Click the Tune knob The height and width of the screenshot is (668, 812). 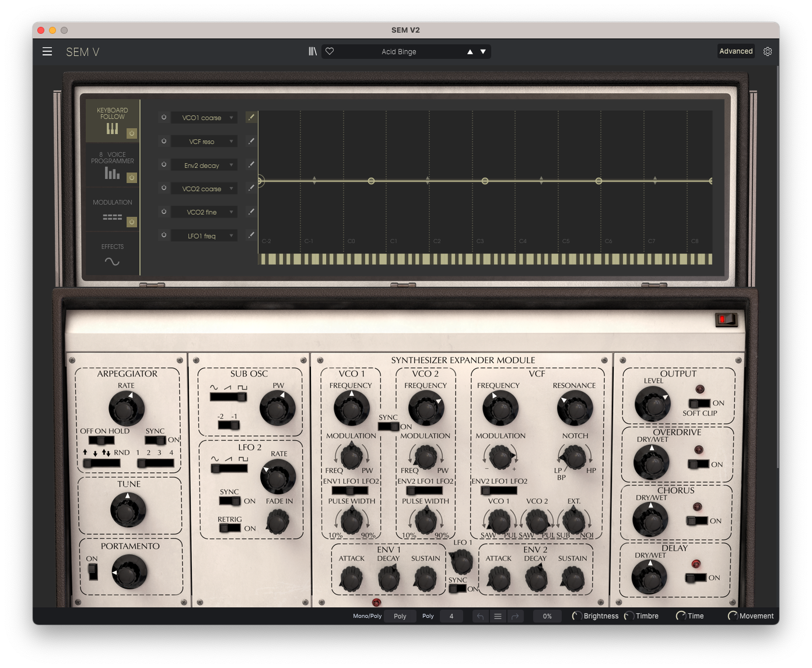128,510
